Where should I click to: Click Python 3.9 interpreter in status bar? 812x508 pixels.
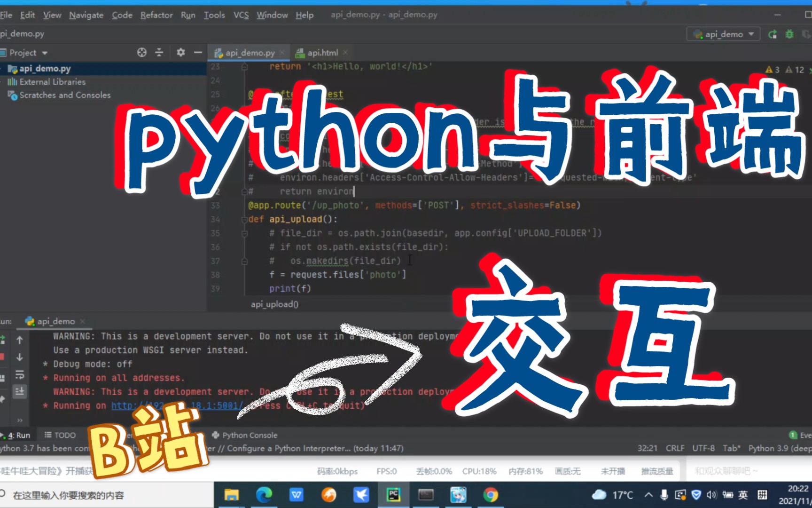point(780,448)
